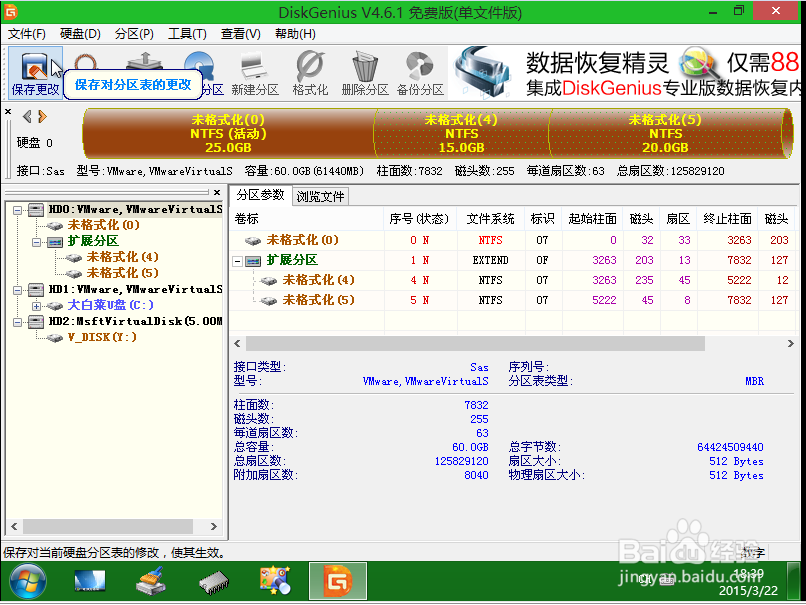Image resolution: width=806 pixels, height=605 pixels.
Task: Click the Backup Partition (备份分区) toolbar icon
Action: [420, 72]
